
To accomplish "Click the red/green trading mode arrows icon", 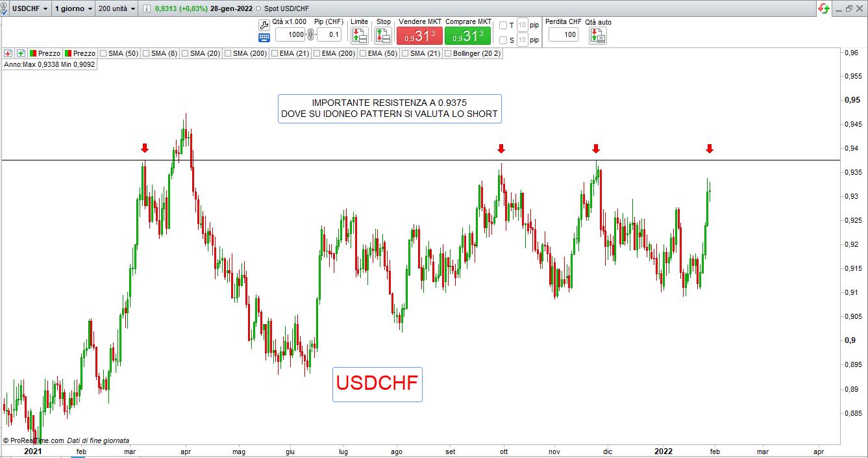I will (x=824, y=8).
